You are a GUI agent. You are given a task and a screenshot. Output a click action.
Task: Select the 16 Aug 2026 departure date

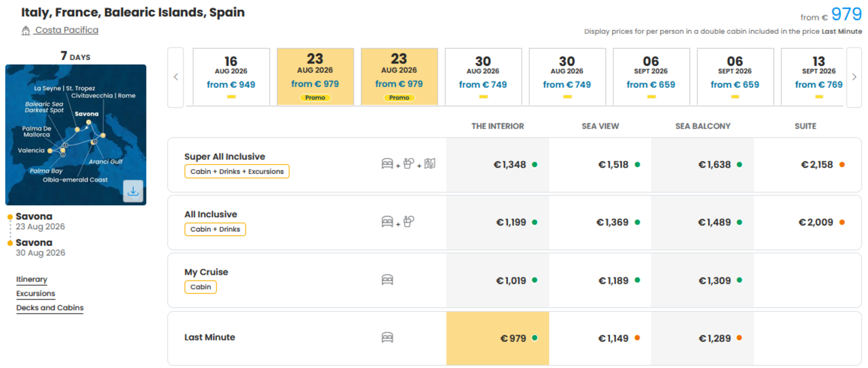coord(231,77)
